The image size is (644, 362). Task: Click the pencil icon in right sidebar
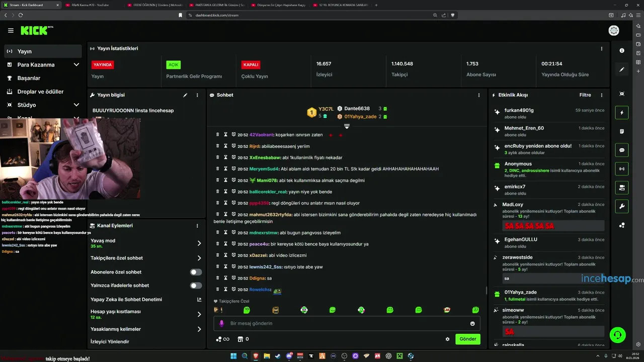(x=622, y=69)
